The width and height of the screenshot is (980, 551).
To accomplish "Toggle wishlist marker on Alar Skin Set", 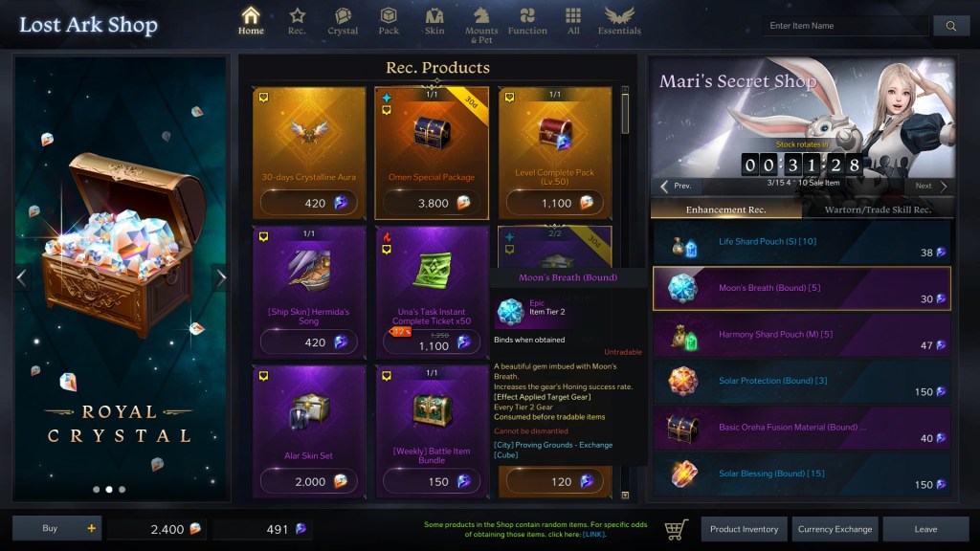I will (x=264, y=375).
